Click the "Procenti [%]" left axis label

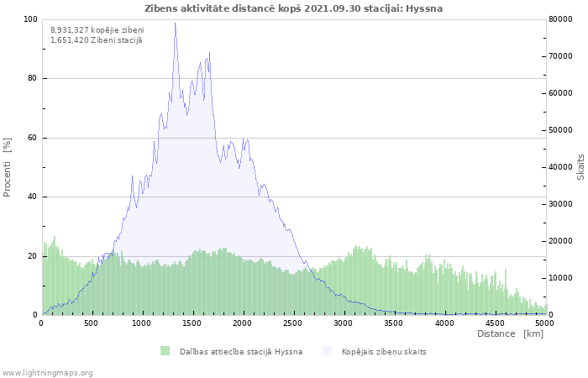pos(8,167)
